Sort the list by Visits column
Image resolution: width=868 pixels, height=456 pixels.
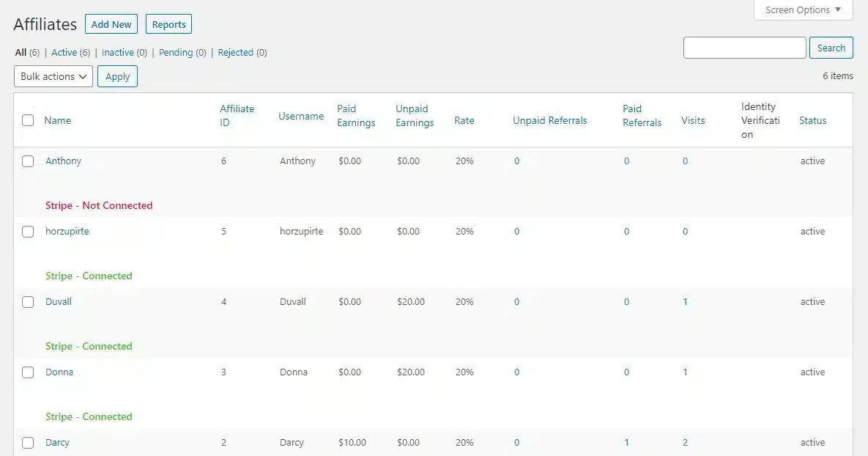pos(693,119)
